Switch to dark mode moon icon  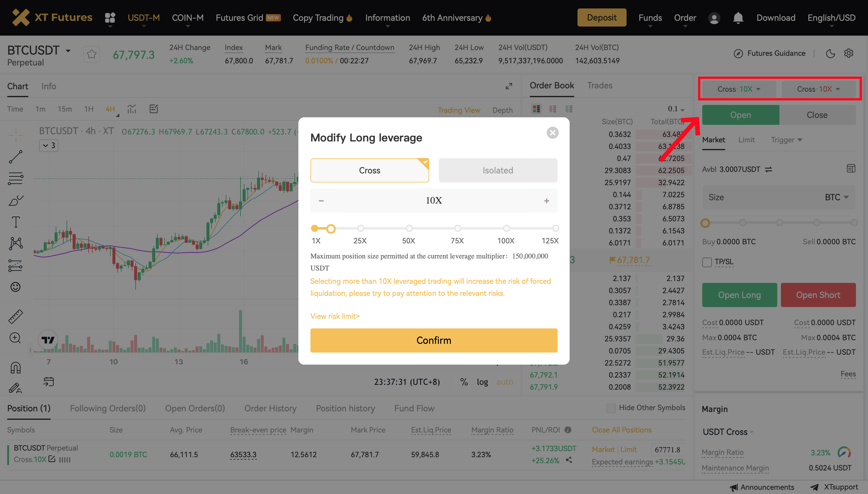[830, 53]
